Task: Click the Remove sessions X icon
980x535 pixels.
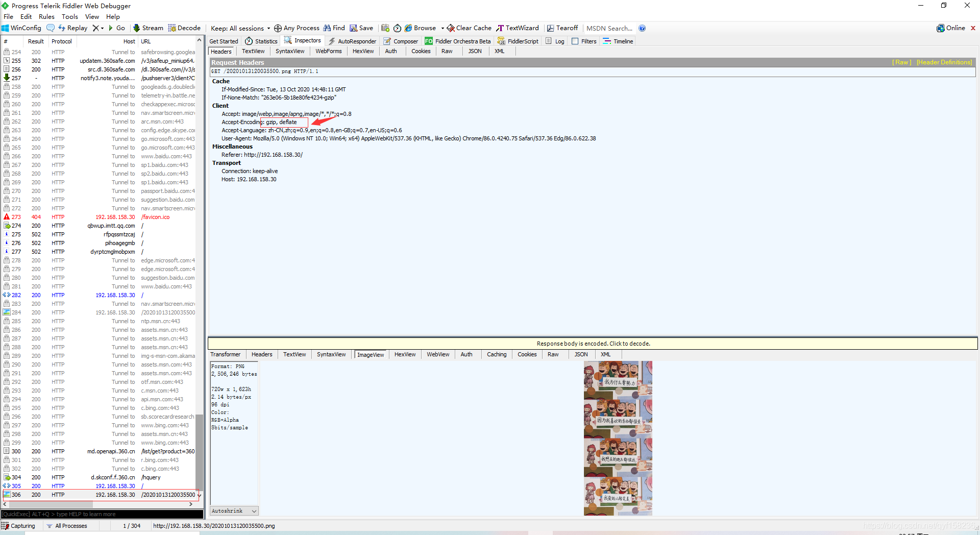Action: [95, 28]
